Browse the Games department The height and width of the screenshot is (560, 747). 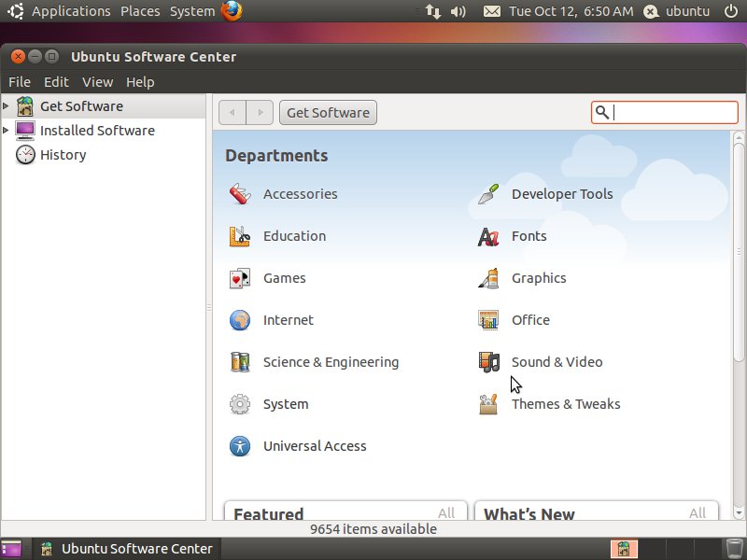click(285, 278)
